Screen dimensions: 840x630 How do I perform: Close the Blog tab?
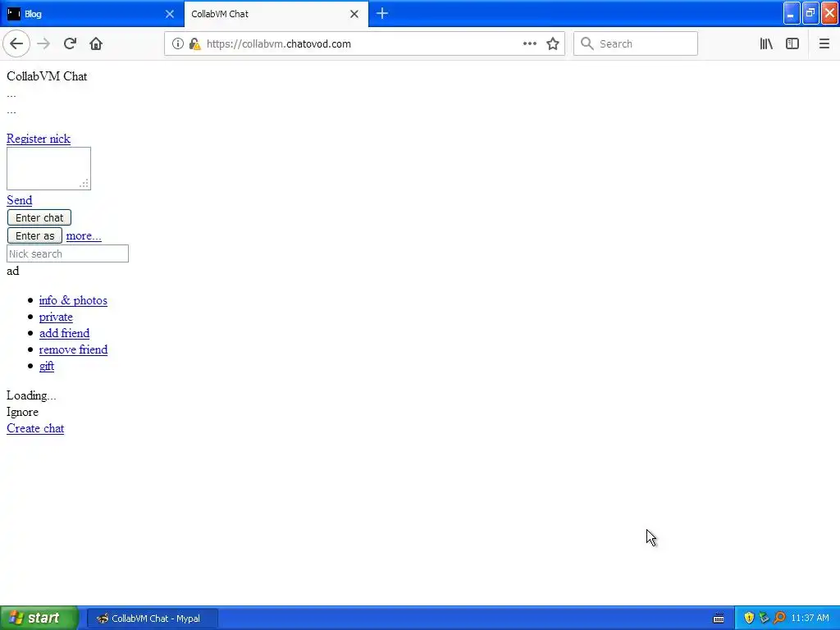[x=170, y=14]
